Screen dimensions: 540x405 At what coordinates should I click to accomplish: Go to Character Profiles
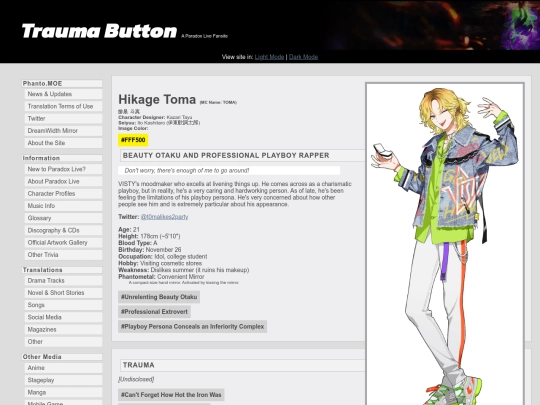pyautogui.click(x=63, y=194)
